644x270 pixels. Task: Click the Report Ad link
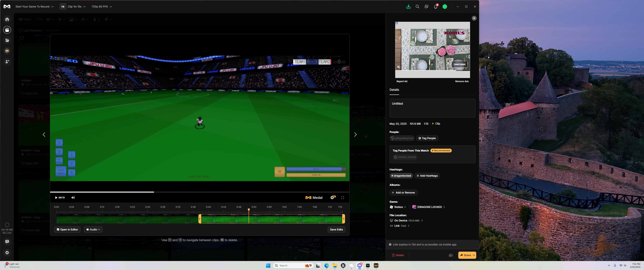402,81
